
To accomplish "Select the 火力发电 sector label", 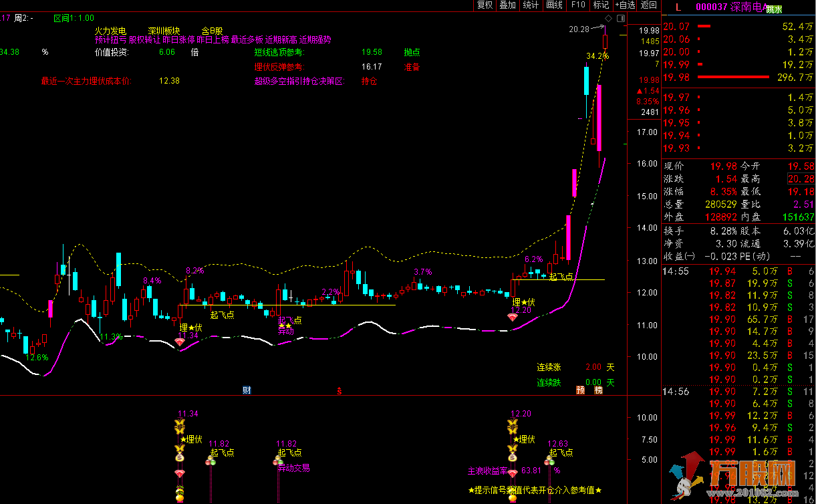I will (110, 31).
